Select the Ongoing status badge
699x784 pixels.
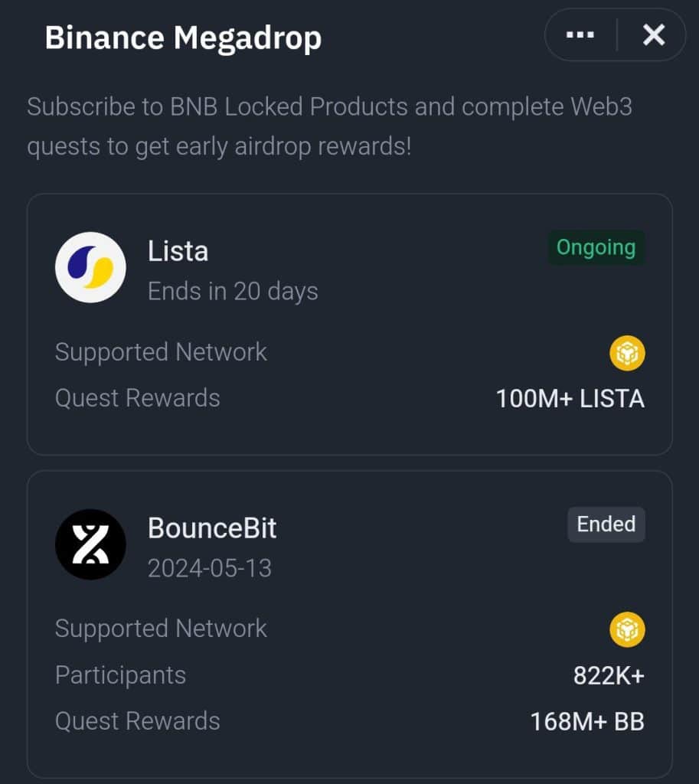(596, 248)
